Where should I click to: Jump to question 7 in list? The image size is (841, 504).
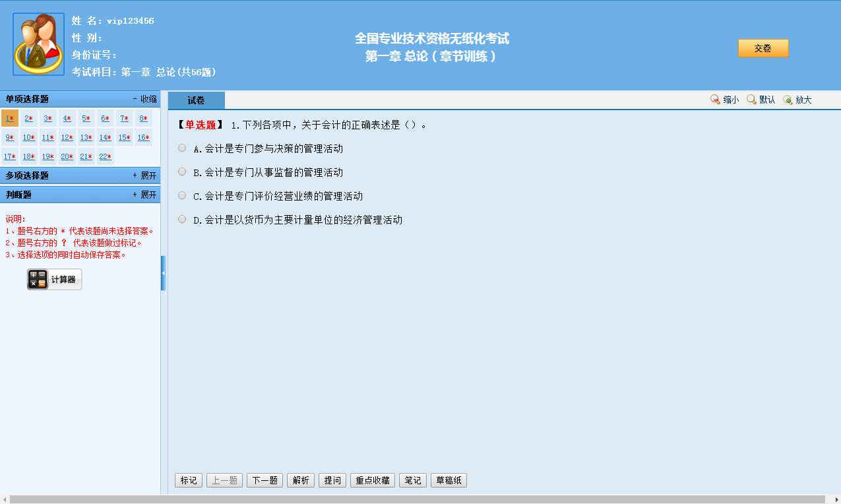coord(125,119)
